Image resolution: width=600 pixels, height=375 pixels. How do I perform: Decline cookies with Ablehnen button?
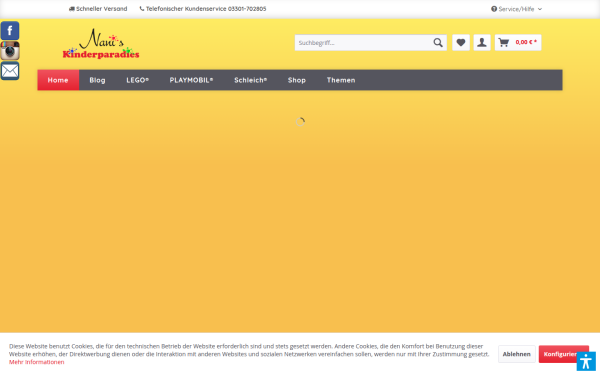tap(517, 354)
